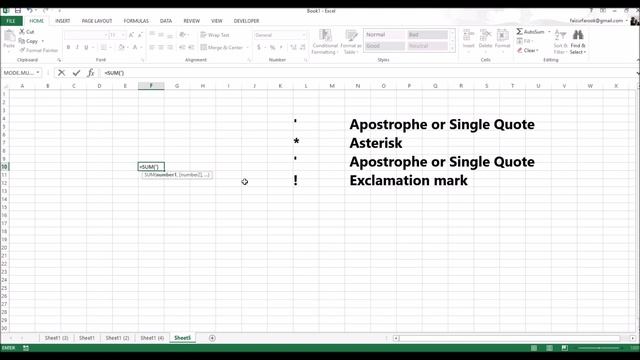Click the Decrease Decimal icon
This screenshot has height=360, width=640.
(x=302, y=47)
